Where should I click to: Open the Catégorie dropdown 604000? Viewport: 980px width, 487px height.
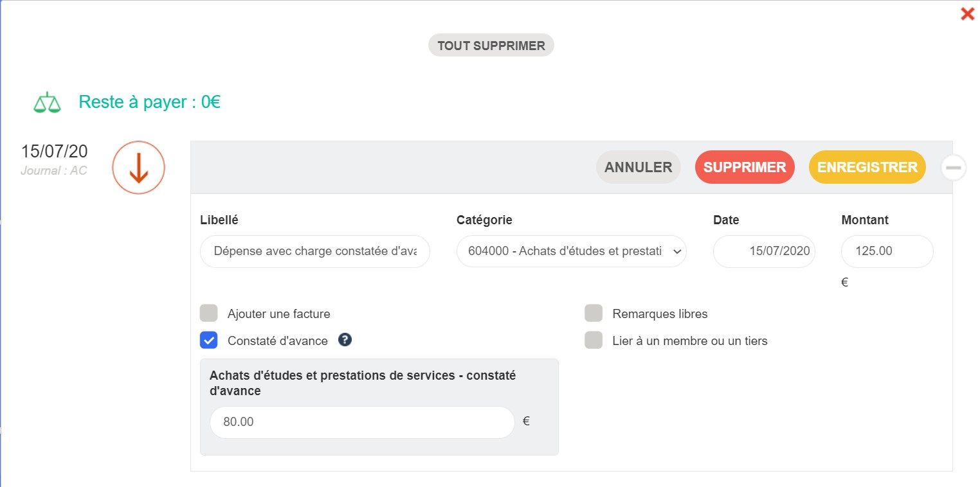click(572, 251)
